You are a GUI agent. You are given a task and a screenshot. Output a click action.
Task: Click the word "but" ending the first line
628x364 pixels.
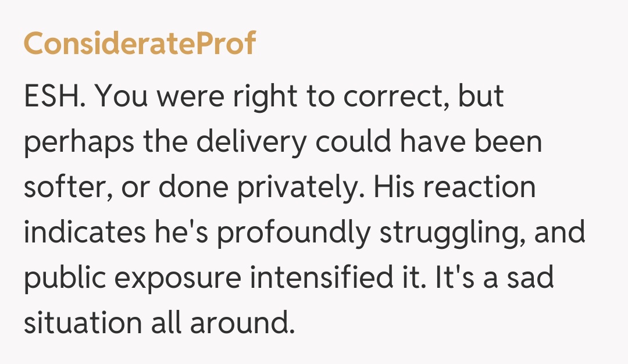(481, 97)
